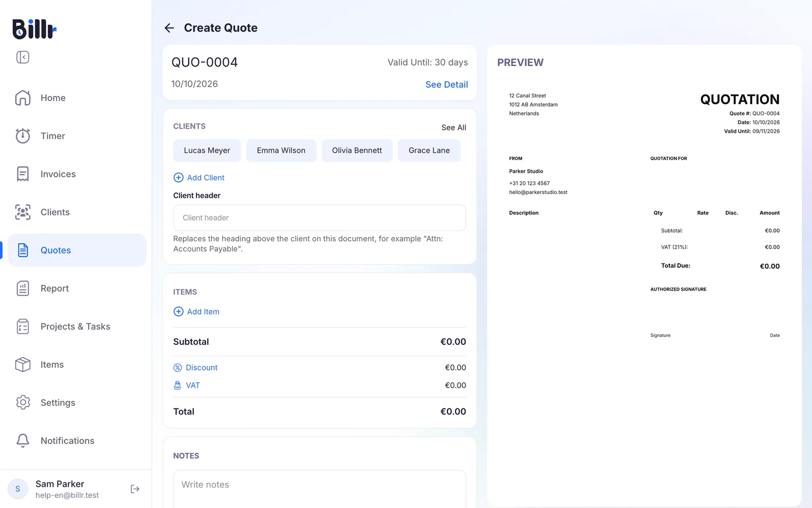The height and width of the screenshot is (508, 812).
Task: Click the plus icon next to Add Client
Action: click(179, 177)
